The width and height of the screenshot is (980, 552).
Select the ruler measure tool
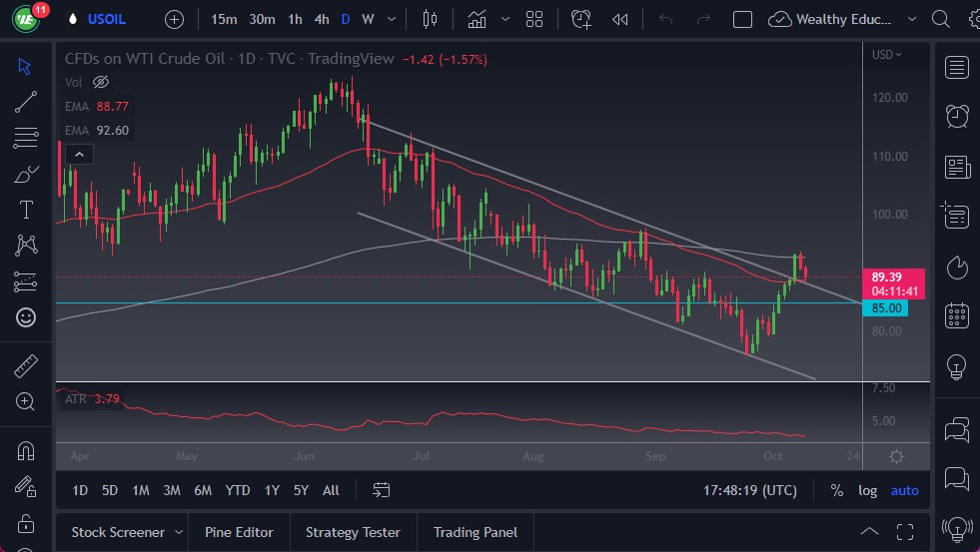coord(26,366)
